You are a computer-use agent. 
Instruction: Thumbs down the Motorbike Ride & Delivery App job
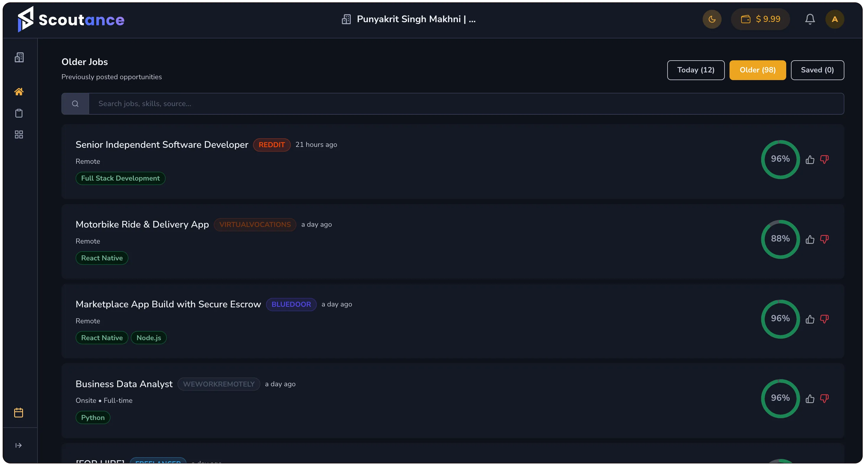click(824, 239)
